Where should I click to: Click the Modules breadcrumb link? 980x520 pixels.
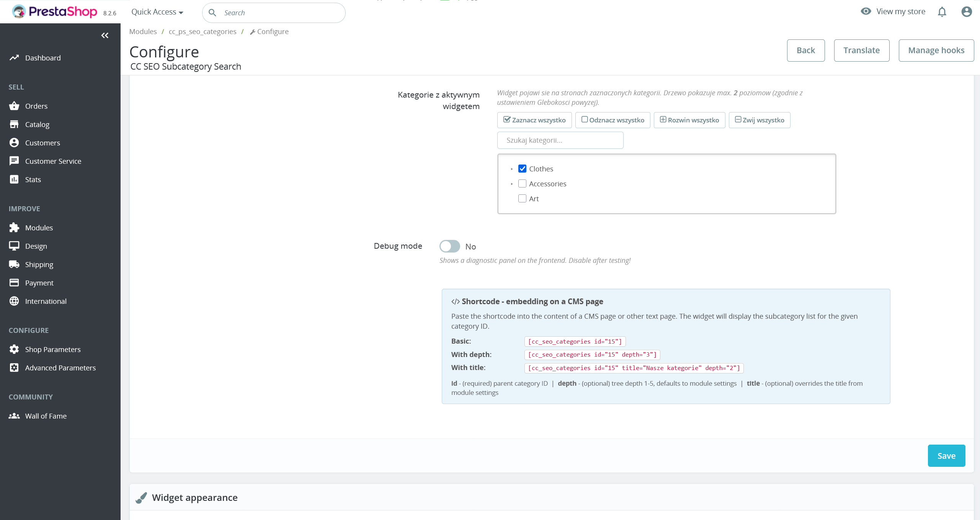click(x=143, y=32)
